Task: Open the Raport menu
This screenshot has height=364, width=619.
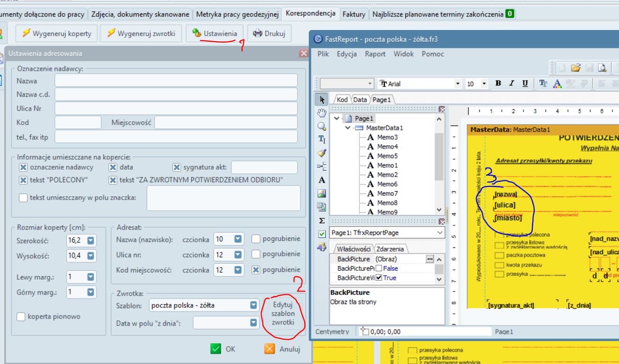Action: click(x=375, y=54)
